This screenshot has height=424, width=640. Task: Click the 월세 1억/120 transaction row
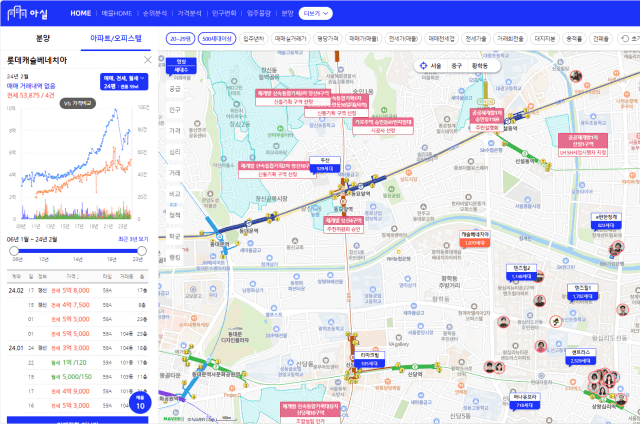(x=78, y=362)
